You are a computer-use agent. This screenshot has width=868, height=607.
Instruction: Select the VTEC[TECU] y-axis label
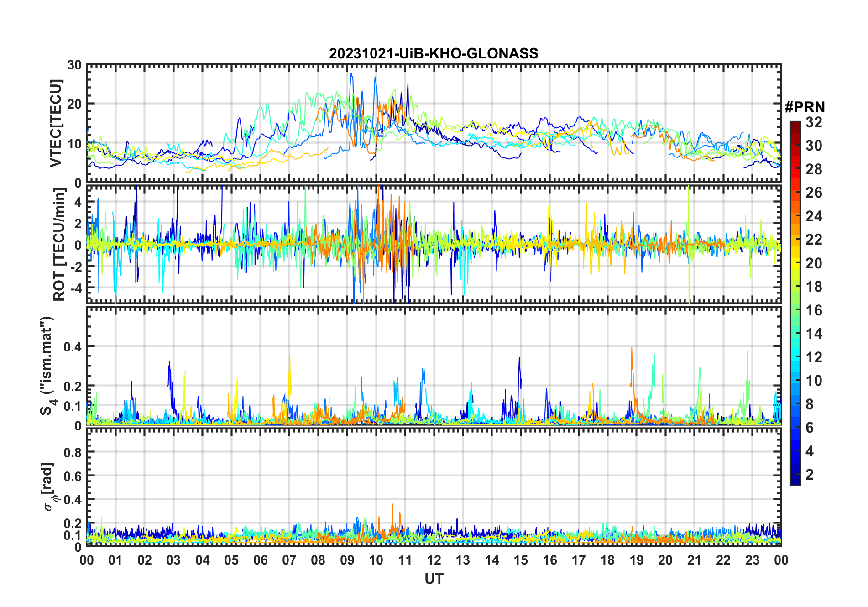pos(56,123)
